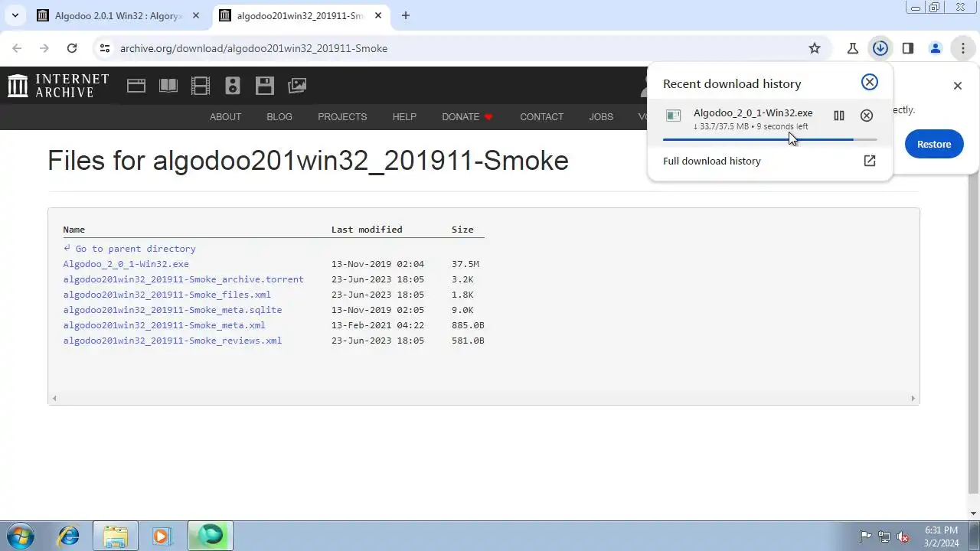Screen dimensions: 980x551
Task: Open the Web archive icon
Action: [x=136, y=86]
